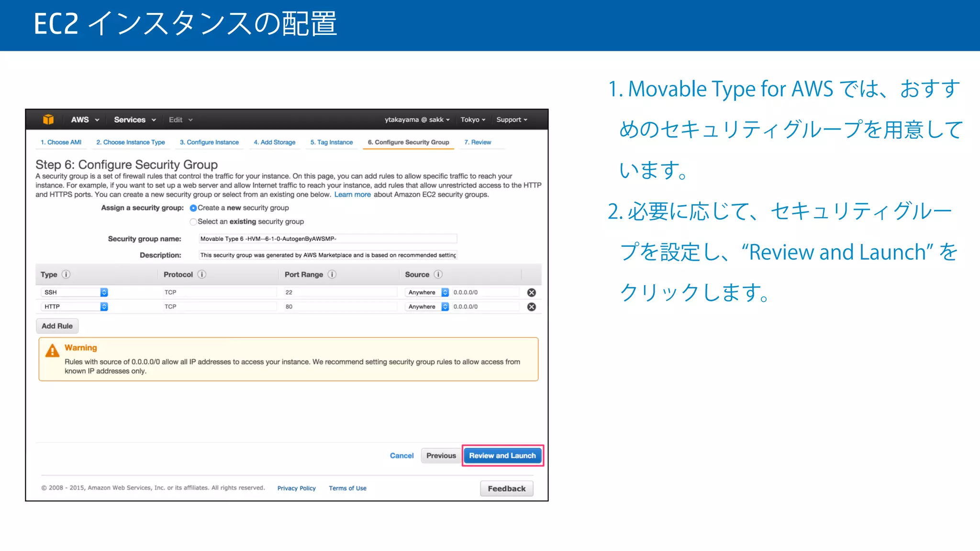
Task: Go to 3. Configure Instance step
Action: [x=209, y=143]
